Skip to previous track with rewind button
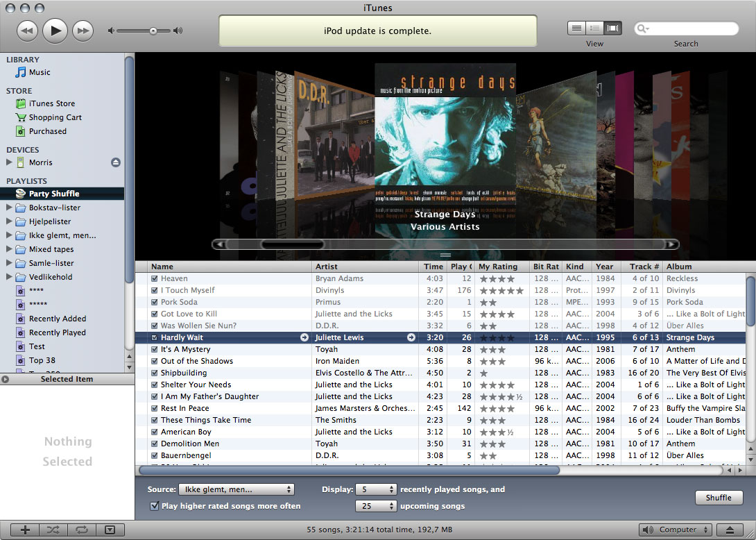Screen dimensions: 756x540 27,31
